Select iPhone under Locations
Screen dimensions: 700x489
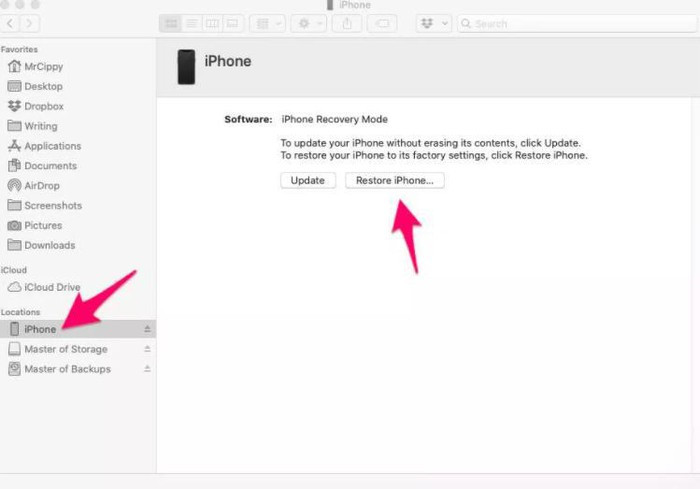pyautogui.click(x=40, y=329)
